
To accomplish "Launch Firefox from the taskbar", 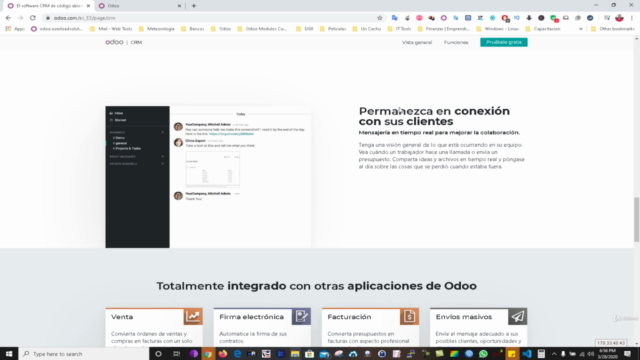I will (x=223, y=354).
